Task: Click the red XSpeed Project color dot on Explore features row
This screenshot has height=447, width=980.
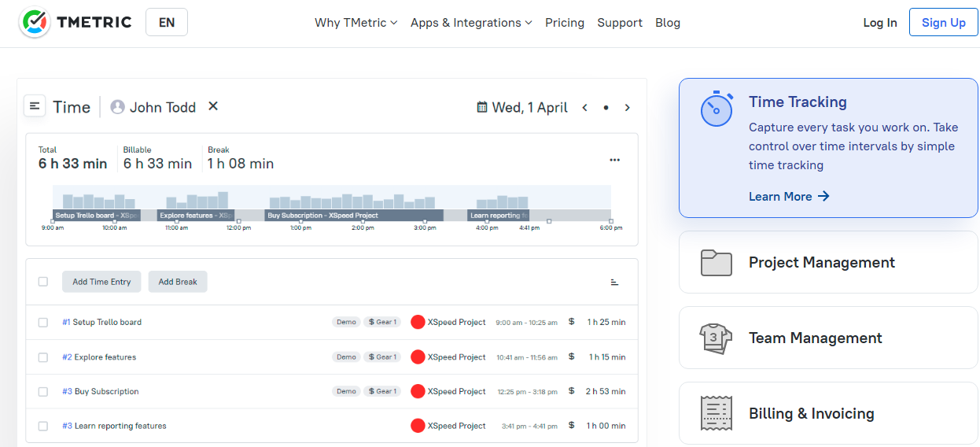Action: [x=418, y=356]
